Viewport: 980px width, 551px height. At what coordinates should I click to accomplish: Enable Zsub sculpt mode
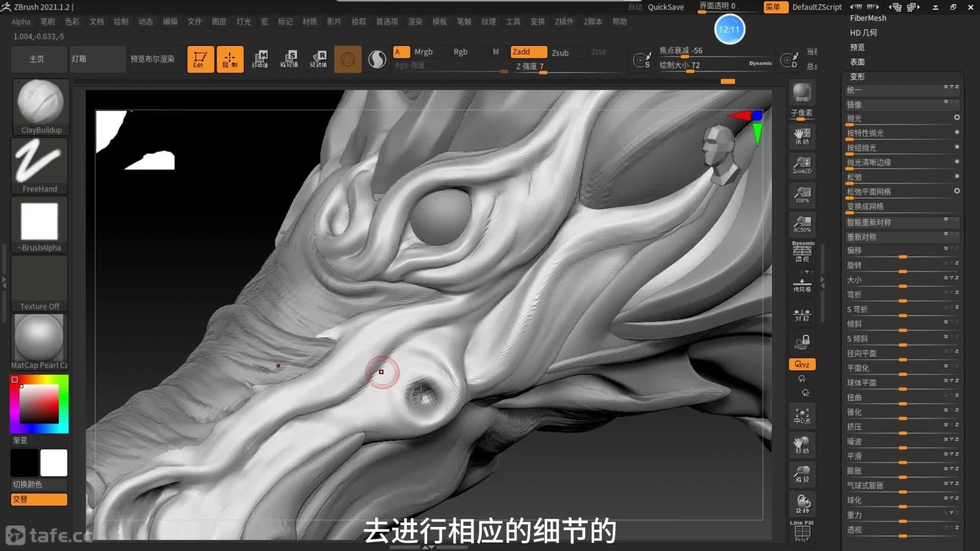pyautogui.click(x=560, y=53)
